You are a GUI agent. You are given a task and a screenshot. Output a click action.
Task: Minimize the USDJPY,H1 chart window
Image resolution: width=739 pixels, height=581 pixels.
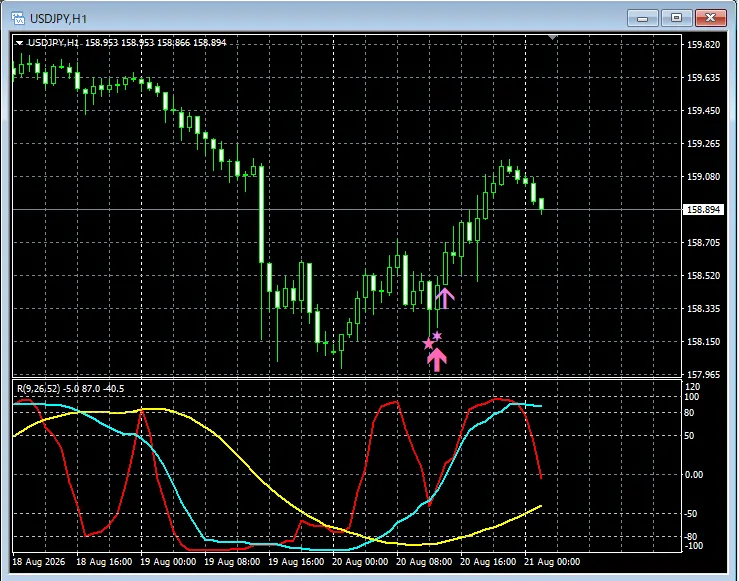tap(642, 18)
